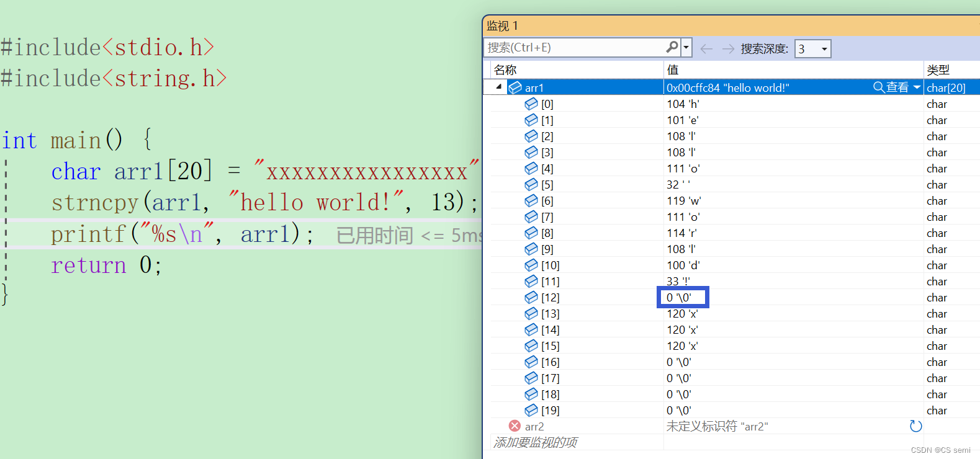Select the arr2 watch row name
The height and width of the screenshot is (459, 980).
534,427
